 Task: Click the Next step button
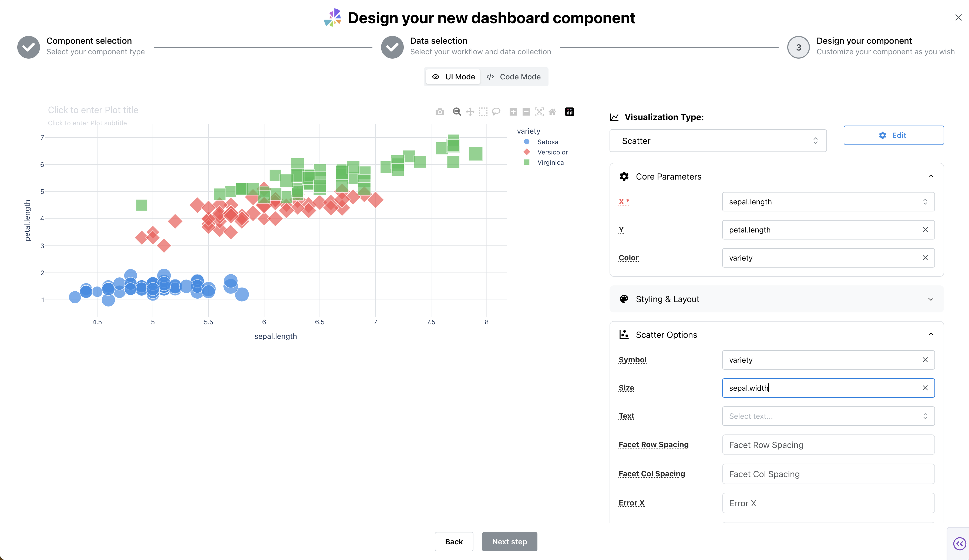tap(509, 542)
